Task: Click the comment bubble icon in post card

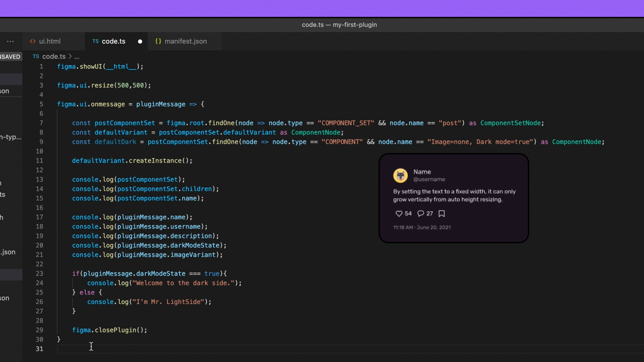Action: click(x=421, y=214)
